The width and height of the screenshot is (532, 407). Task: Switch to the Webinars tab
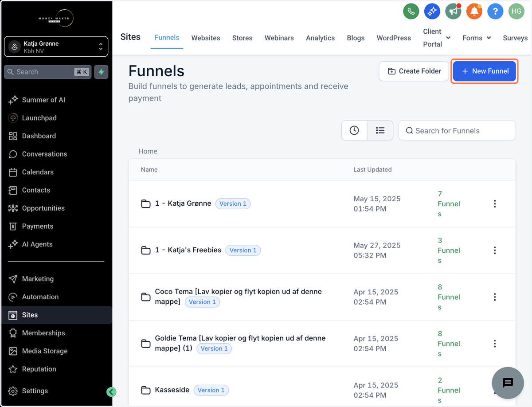[x=279, y=38]
